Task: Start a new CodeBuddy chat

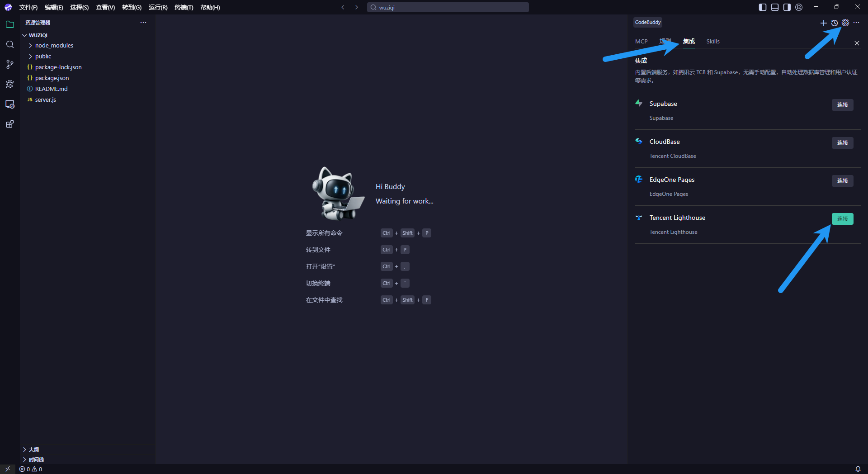Action: 823,23
